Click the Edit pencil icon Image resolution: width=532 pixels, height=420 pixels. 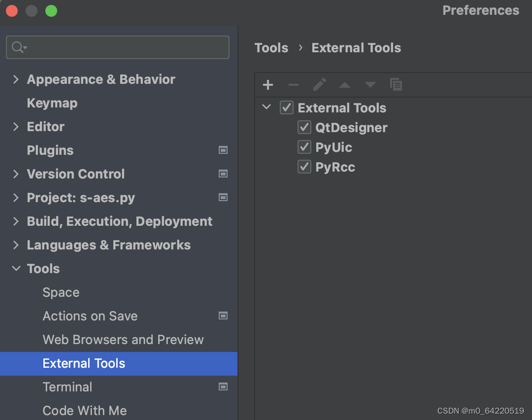[x=319, y=85]
